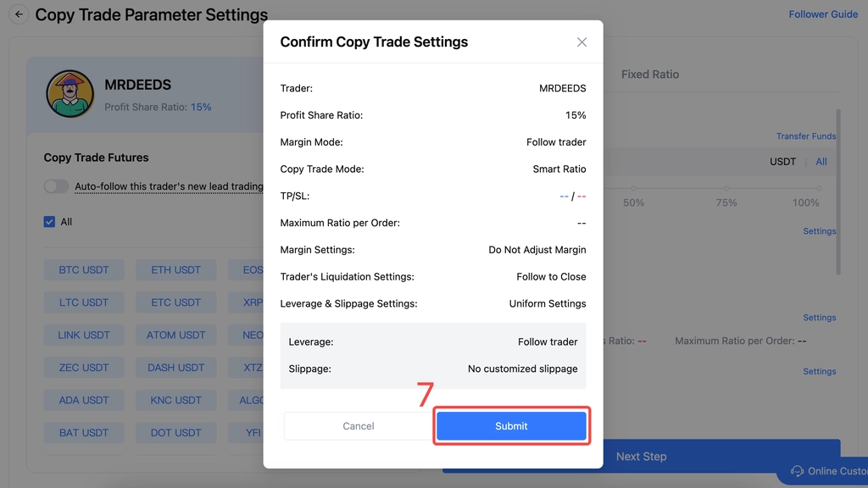Uncheck the All trading pairs checkbox
This screenshot has height=488, width=868.
[x=49, y=222]
